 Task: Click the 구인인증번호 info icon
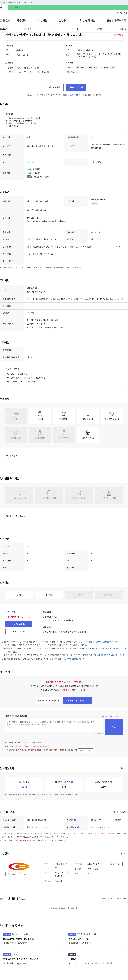[78, 827]
